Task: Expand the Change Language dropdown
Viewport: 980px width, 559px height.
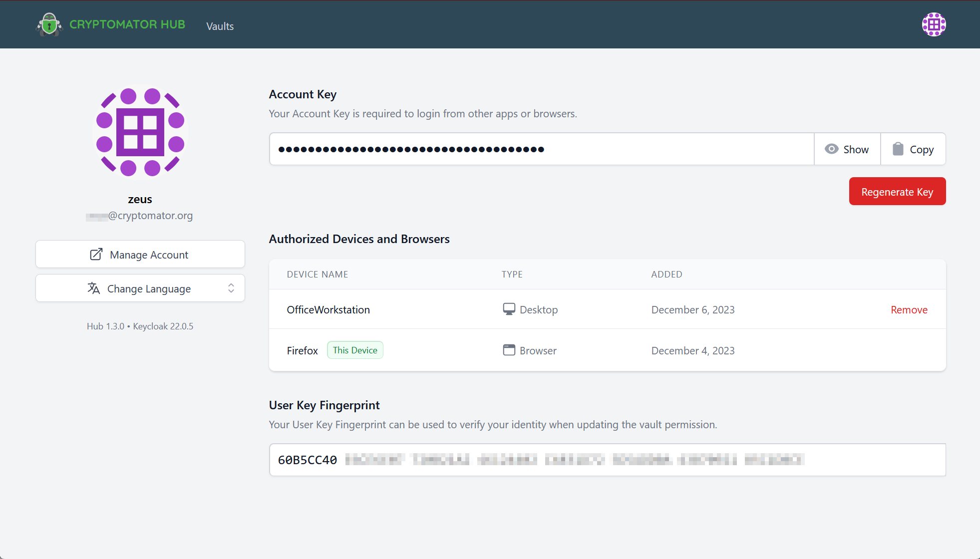Action: pyautogui.click(x=139, y=288)
